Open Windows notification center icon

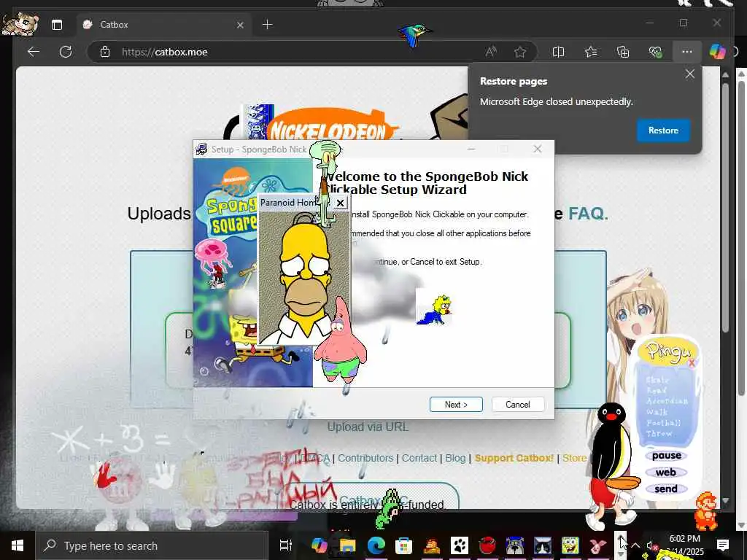point(723,545)
